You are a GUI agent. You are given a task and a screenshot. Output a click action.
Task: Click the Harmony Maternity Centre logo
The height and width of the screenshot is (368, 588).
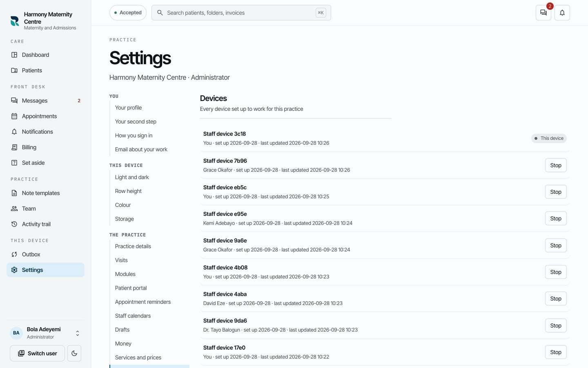(15, 21)
